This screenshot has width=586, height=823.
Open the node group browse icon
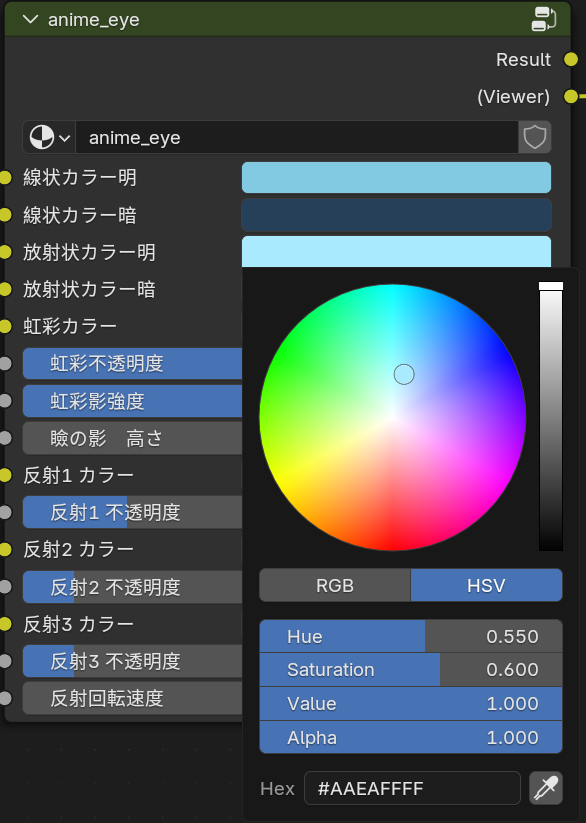49,138
